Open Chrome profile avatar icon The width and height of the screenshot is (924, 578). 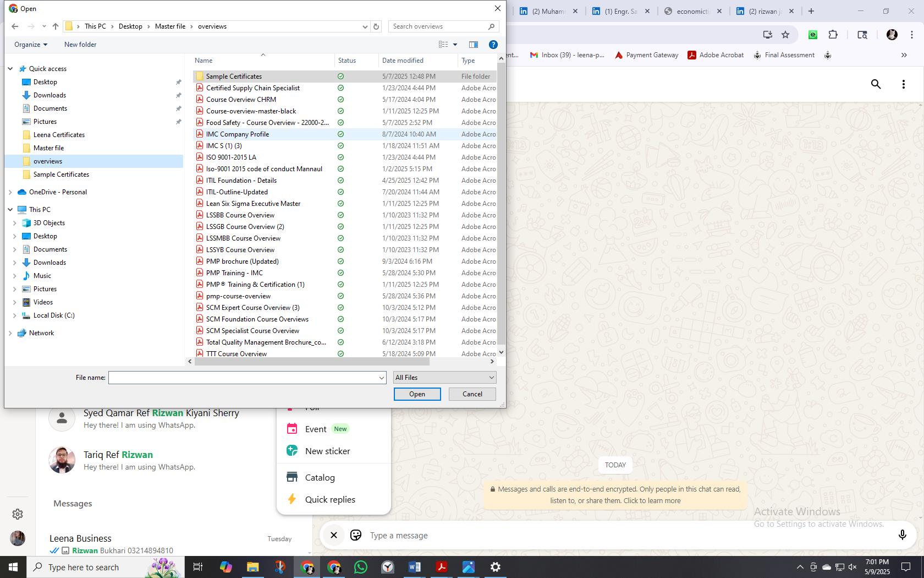(x=892, y=35)
